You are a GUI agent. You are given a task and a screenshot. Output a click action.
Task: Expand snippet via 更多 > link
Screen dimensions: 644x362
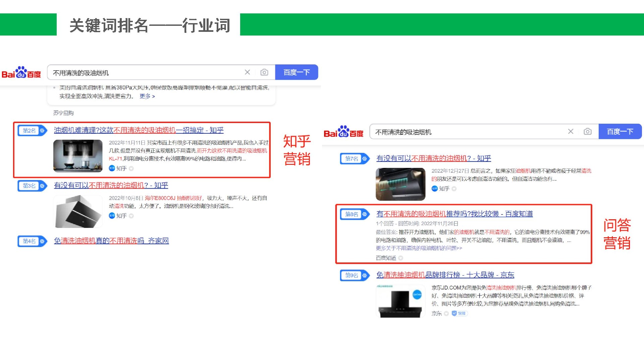coord(147,96)
